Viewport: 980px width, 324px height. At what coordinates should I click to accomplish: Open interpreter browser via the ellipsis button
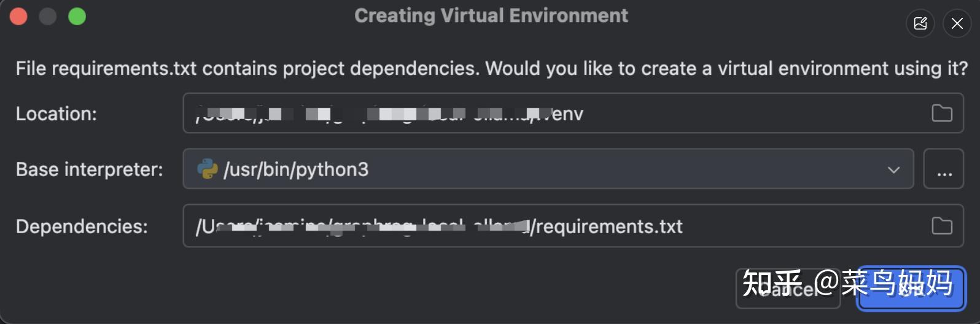944,169
